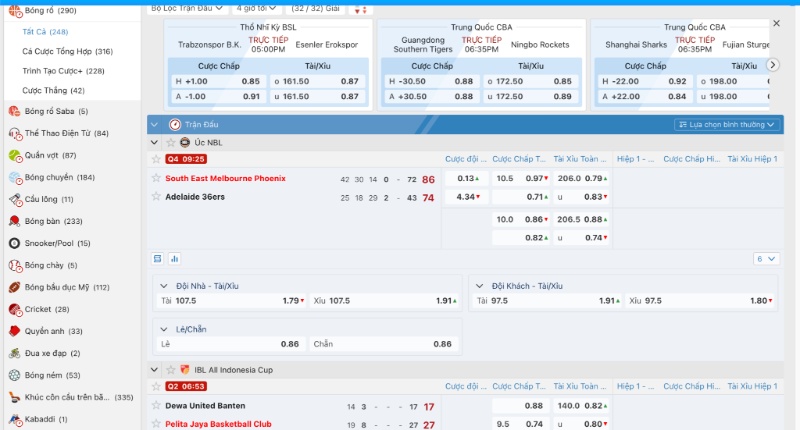Open the Cricket category
Image resolution: width=800 pixels, height=430 pixels.
tap(39, 309)
